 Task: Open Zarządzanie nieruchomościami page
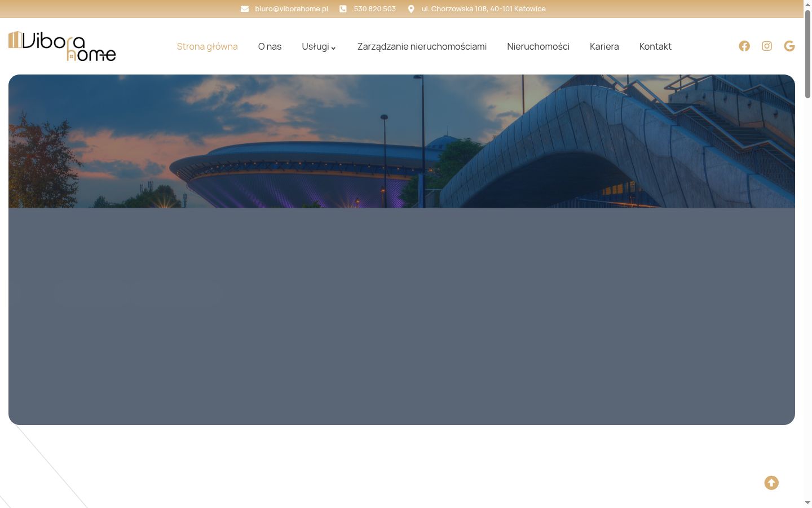click(x=422, y=46)
